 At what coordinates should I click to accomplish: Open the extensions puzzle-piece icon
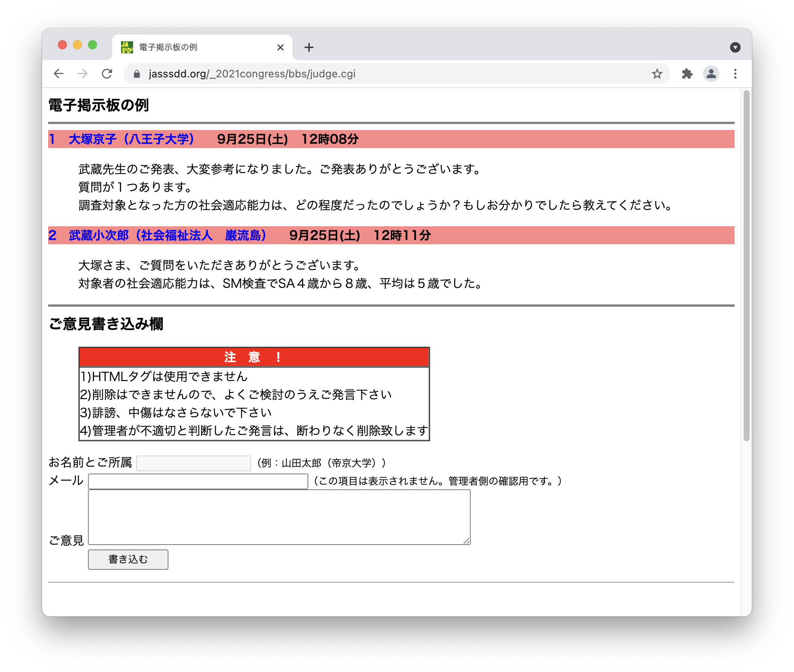coord(687,74)
